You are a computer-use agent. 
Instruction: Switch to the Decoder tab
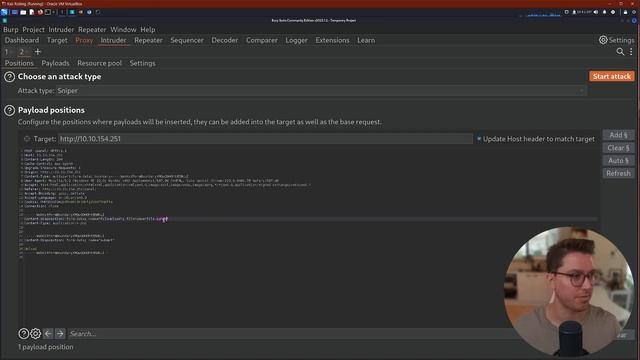(224, 40)
